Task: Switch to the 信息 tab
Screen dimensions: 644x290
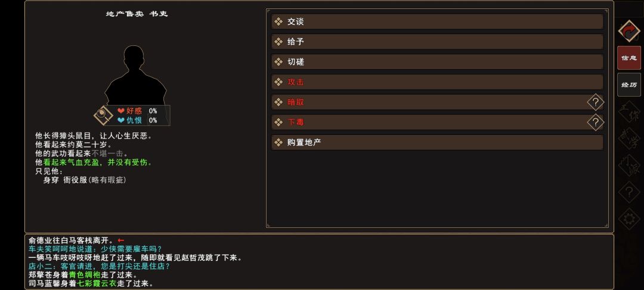Action: [x=629, y=58]
